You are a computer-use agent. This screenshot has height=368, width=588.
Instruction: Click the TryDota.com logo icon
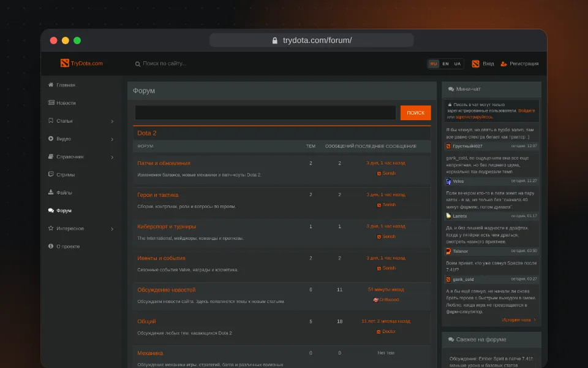point(64,63)
